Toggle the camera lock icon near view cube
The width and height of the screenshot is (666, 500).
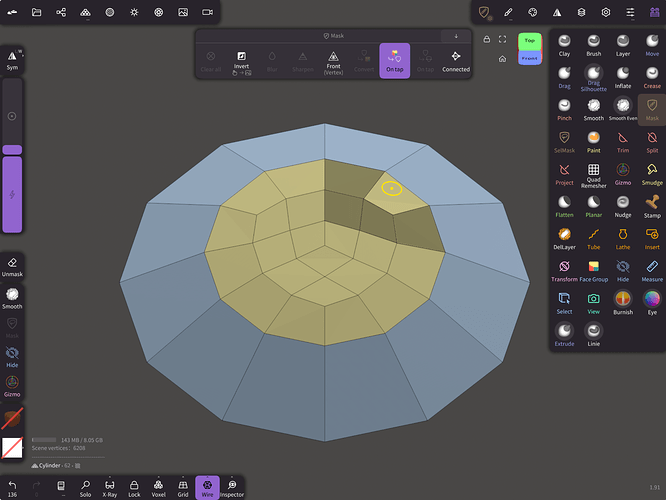click(487, 40)
